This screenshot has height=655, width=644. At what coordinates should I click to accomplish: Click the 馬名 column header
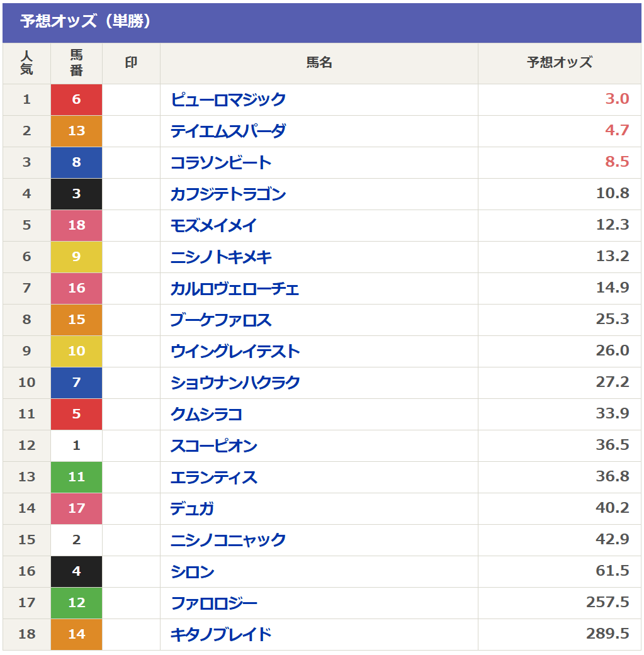click(319, 63)
